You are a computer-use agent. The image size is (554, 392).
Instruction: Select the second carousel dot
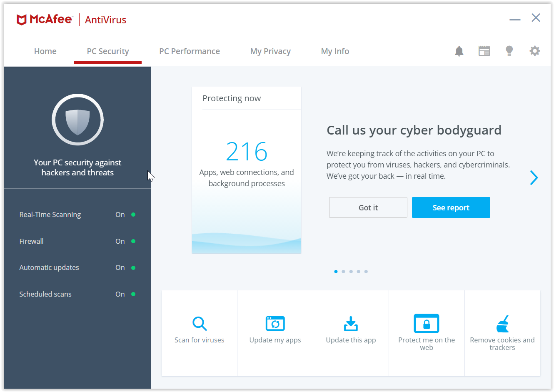343,272
